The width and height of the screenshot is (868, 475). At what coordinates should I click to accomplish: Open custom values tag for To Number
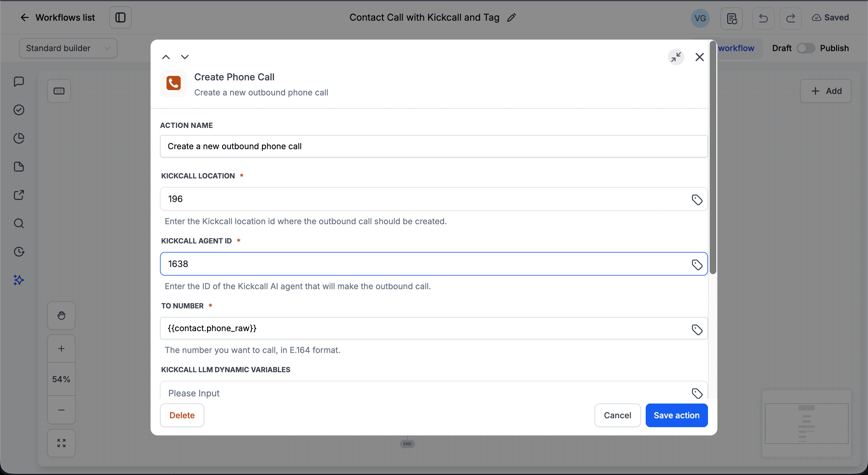[x=697, y=329]
